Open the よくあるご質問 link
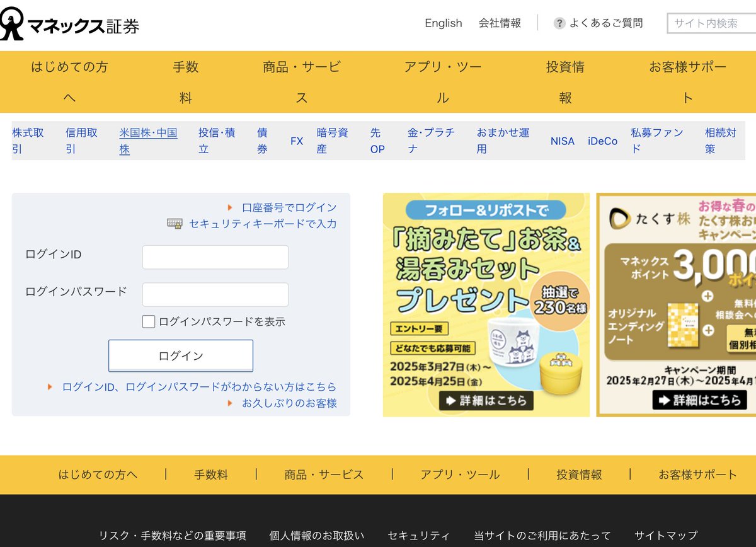 [606, 23]
